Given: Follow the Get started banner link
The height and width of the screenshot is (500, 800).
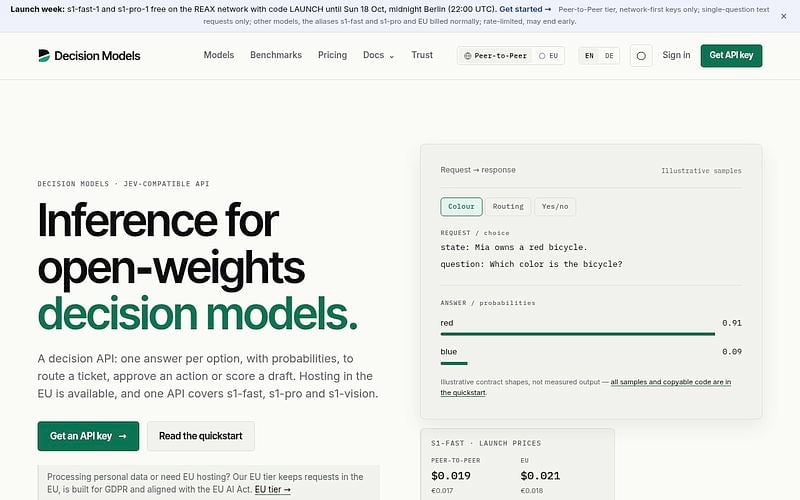Looking at the screenshot, I should [525, 9].
